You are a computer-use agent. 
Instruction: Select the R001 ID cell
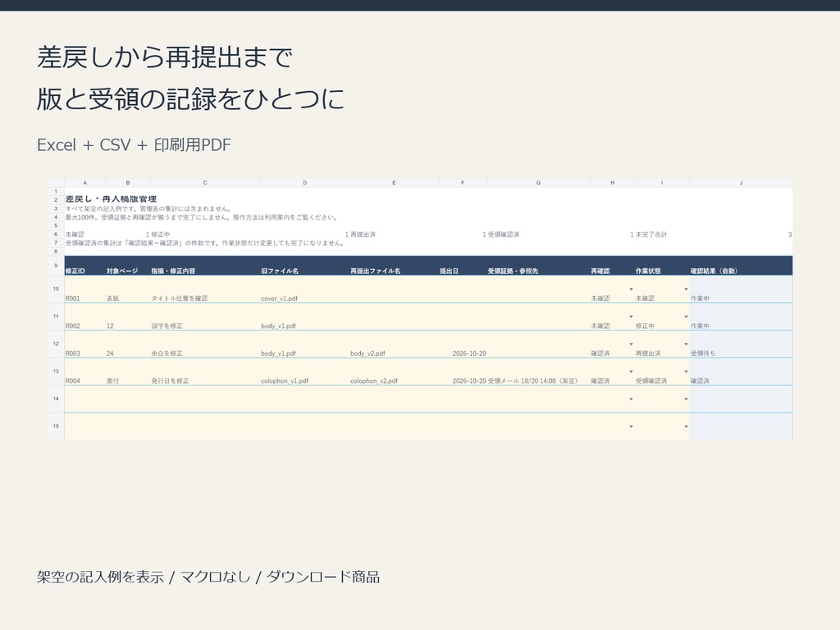(85, 290)
